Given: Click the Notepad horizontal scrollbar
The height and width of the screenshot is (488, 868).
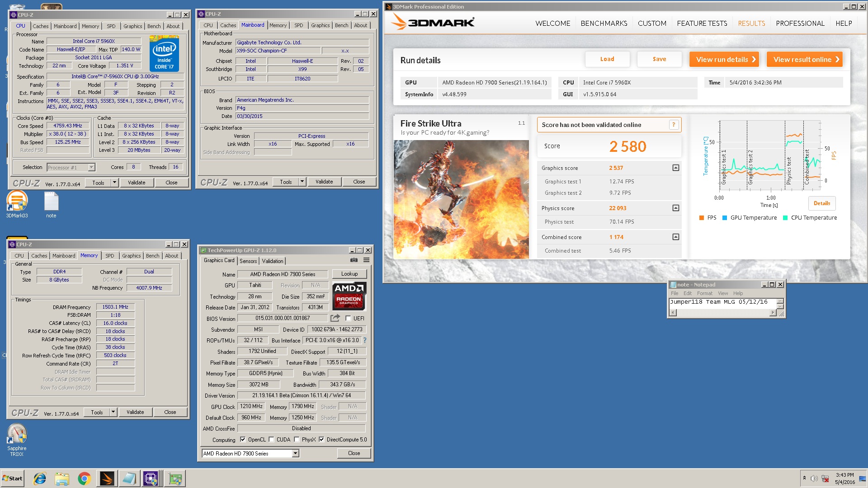Looking at the screenshot, I should click(722, 313).
